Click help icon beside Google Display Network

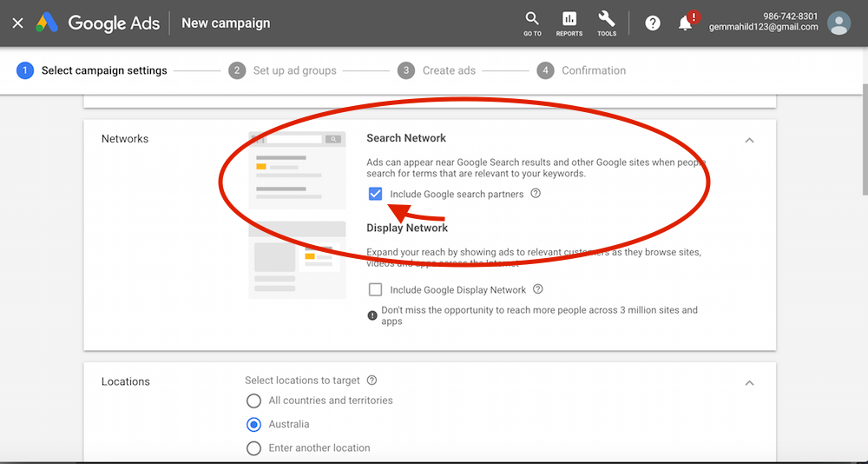[537, 288]
